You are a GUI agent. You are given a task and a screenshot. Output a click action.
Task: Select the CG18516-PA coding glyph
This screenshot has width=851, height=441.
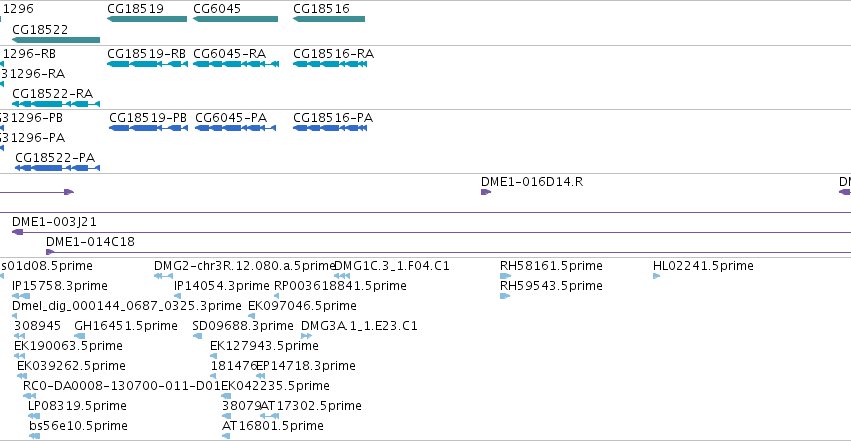click(x=330, y=128)
